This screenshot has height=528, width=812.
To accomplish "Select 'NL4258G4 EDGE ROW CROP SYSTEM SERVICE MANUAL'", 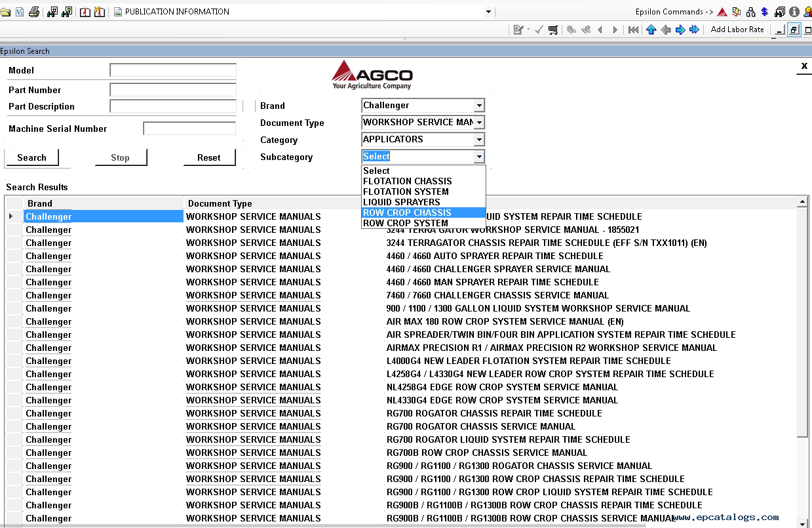I will [401, 387].
